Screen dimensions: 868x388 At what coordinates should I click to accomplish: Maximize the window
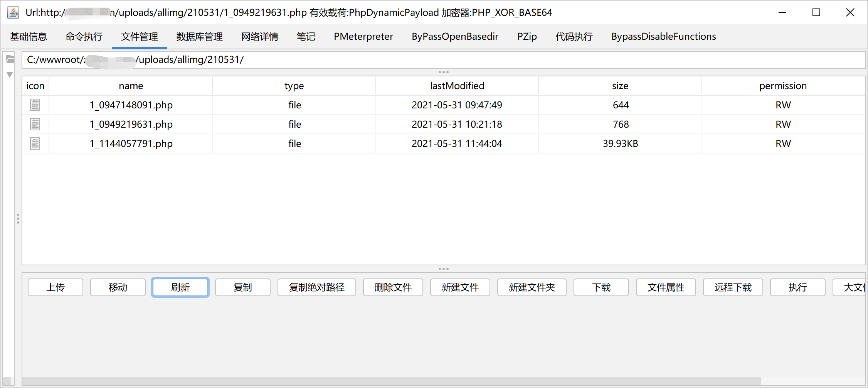coord(816,12)
